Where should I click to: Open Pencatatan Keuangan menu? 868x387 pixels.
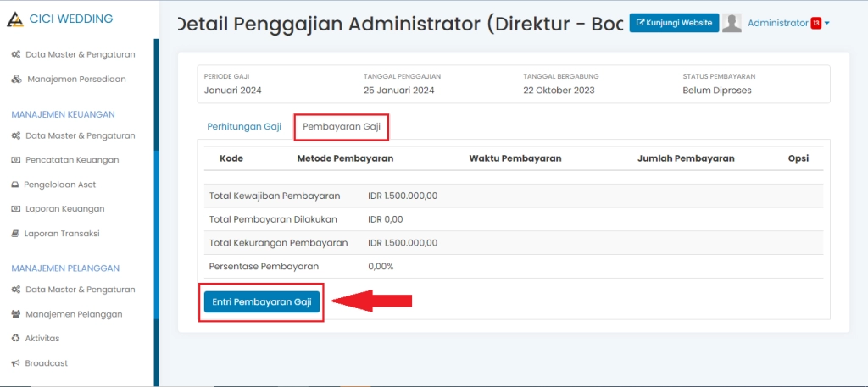point(73,160)
